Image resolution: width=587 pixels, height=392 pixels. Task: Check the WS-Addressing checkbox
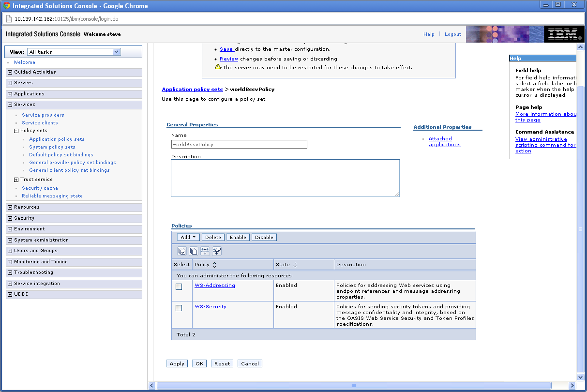click(x=179, y=286)
